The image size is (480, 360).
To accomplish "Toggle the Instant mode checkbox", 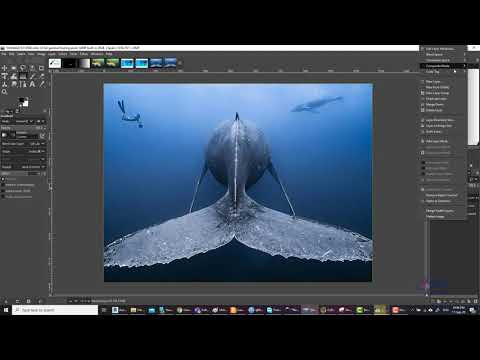I will click(x=3, y=191).
